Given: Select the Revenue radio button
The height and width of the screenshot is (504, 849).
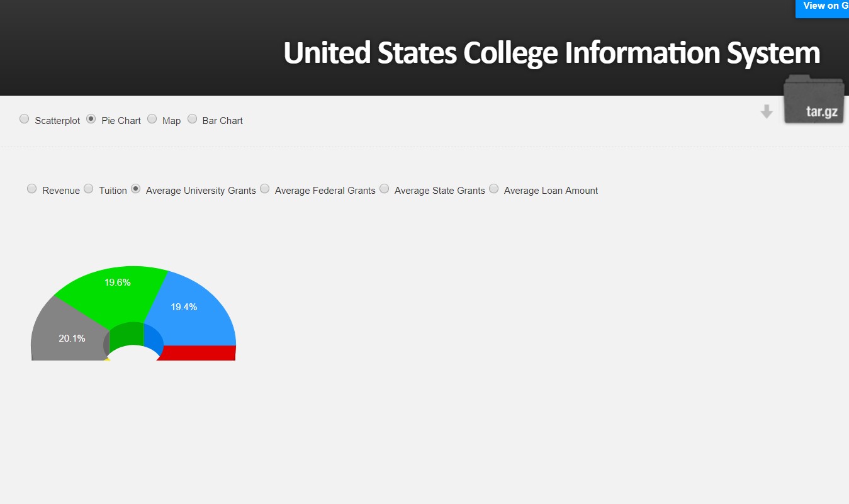Looking at the screenshot, I should (x=31, y=189).
